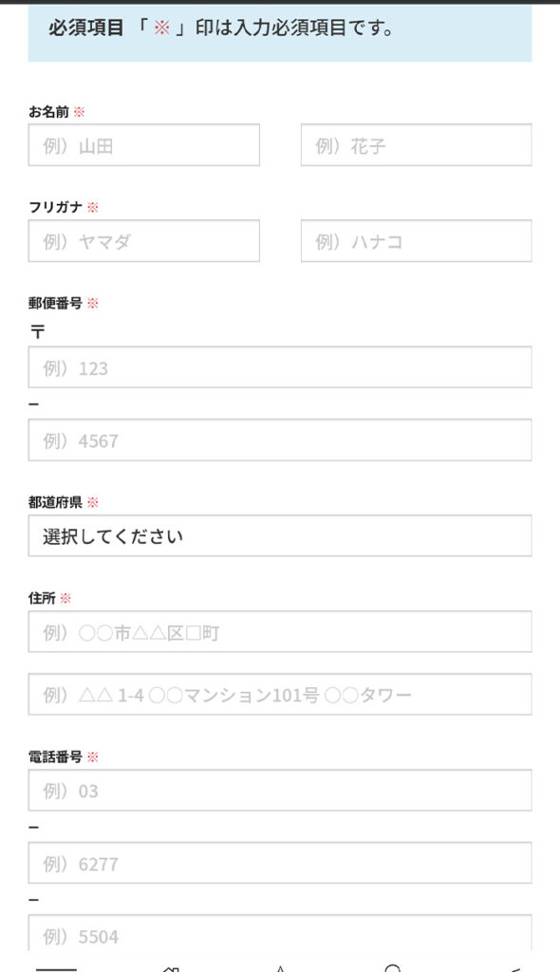560x972 pixels.
Task: Click the first postal code field 例）123
Action: (x=280, y=366)
